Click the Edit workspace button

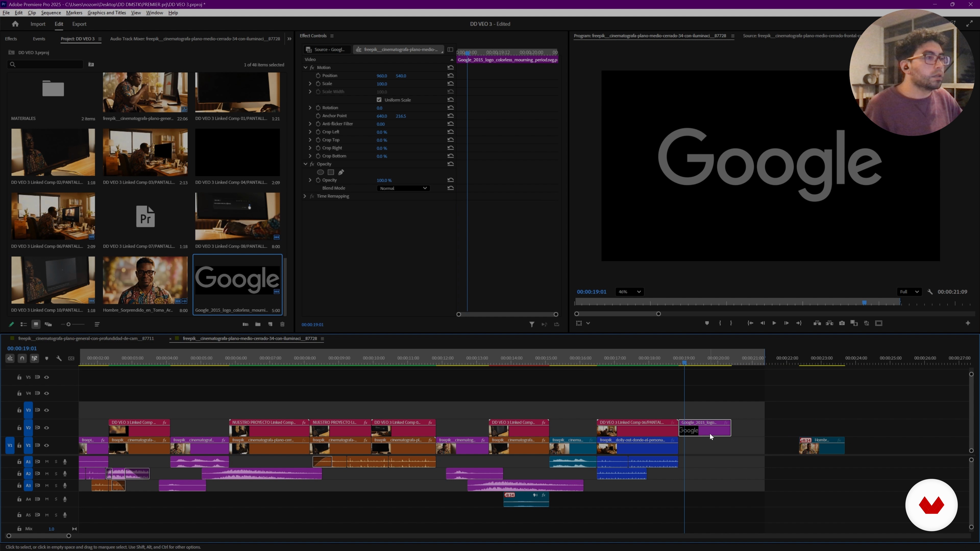(x=59, y=24)
